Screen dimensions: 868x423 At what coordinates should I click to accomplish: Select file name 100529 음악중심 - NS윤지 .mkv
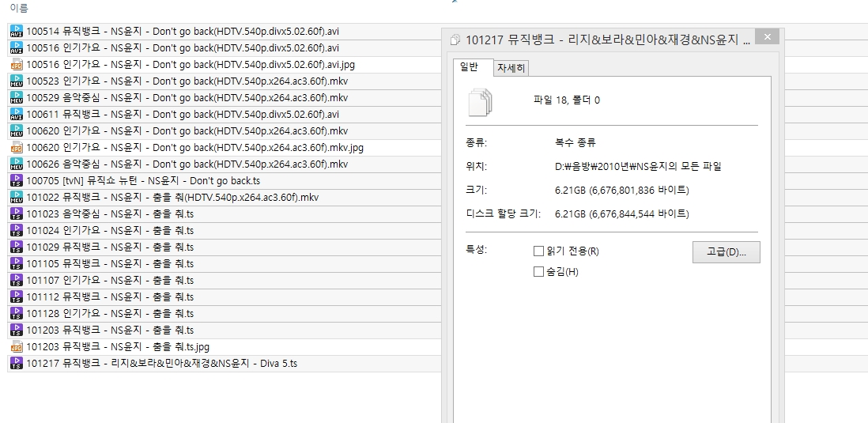187,98
